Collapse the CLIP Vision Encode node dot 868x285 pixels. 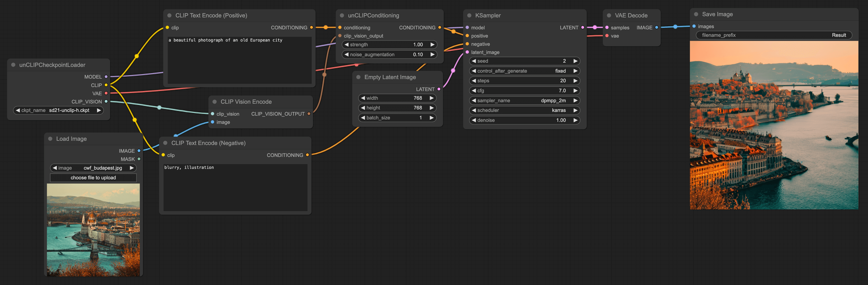click(x=215, y=102)
